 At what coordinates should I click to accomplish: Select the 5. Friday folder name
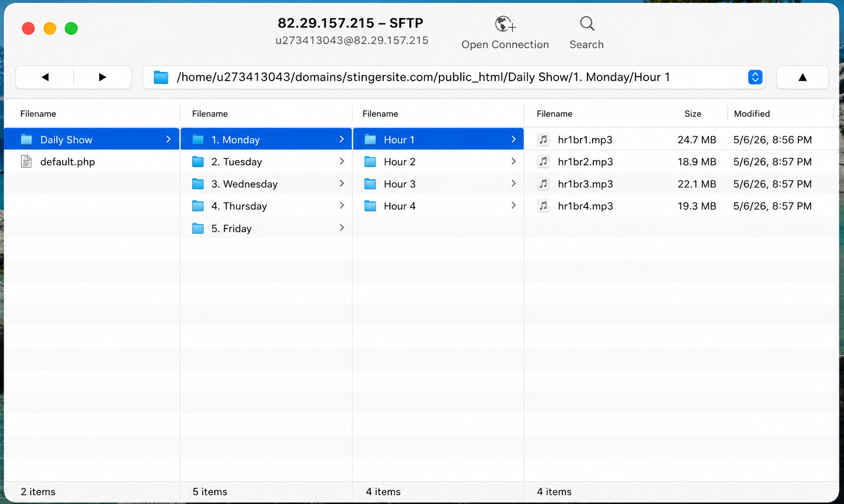(232, 229)
